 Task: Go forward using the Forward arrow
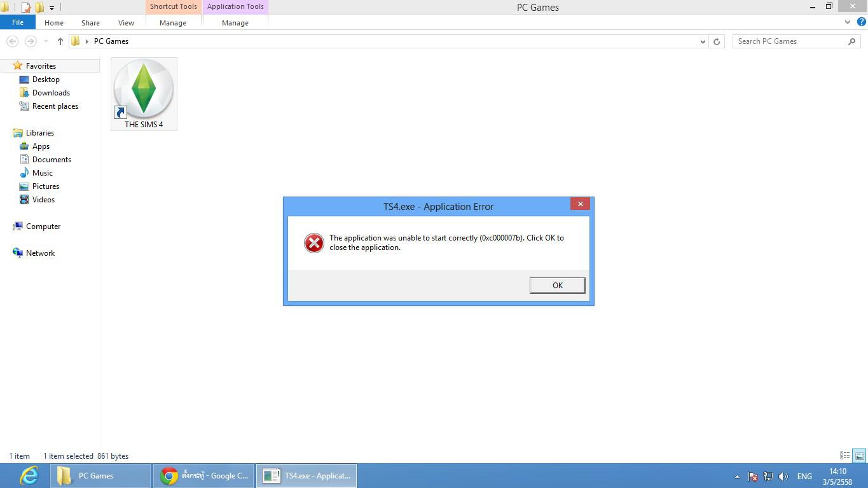30,41
